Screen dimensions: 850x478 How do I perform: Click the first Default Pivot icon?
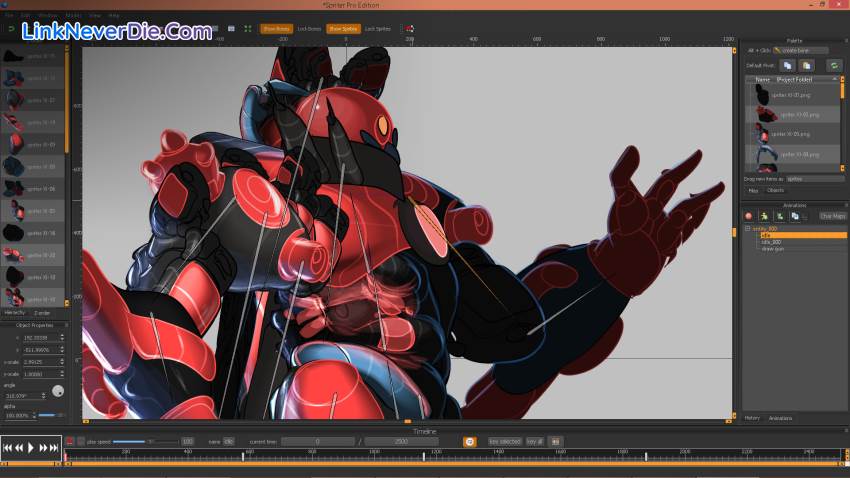pos(788,65)
